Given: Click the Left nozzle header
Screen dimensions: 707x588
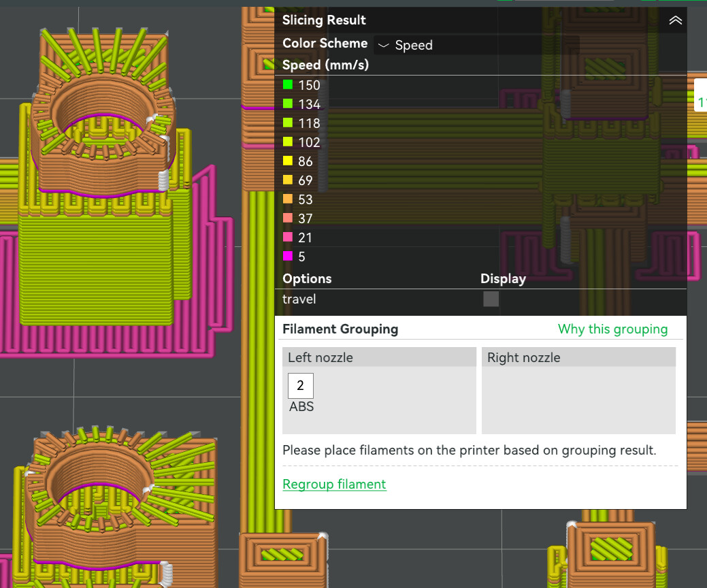Looking at the screenshot, I should click(379, 357).
